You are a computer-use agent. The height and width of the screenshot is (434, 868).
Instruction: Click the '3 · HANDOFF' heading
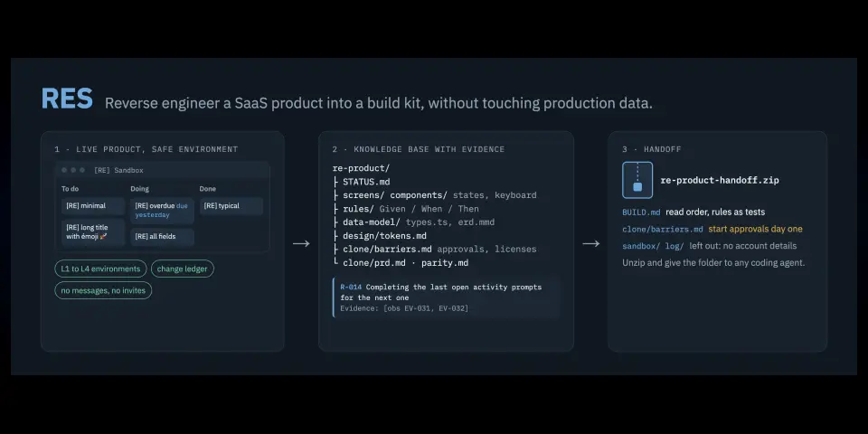tap(652, 149)
